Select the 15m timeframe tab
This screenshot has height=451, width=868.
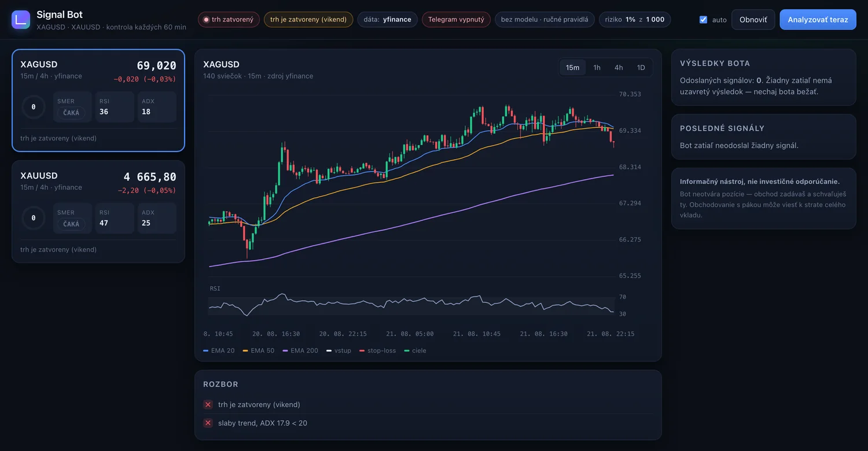tap(572, 68)
